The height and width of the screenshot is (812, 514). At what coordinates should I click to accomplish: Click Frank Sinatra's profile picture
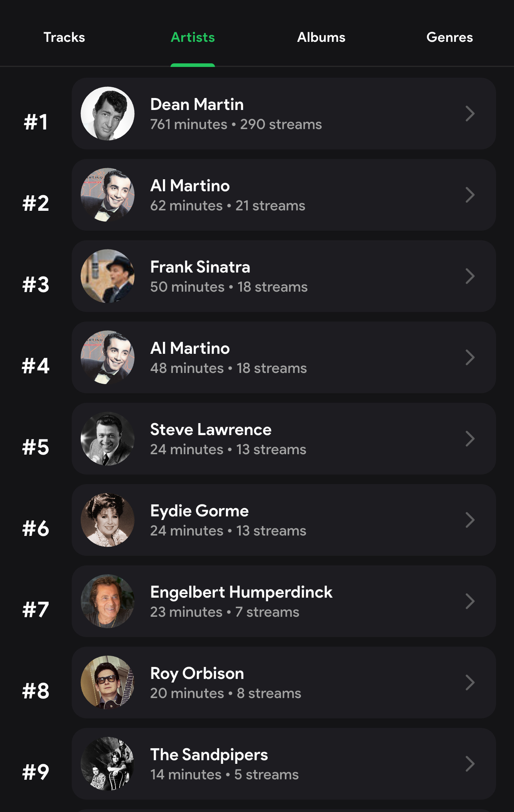point(108,276)
